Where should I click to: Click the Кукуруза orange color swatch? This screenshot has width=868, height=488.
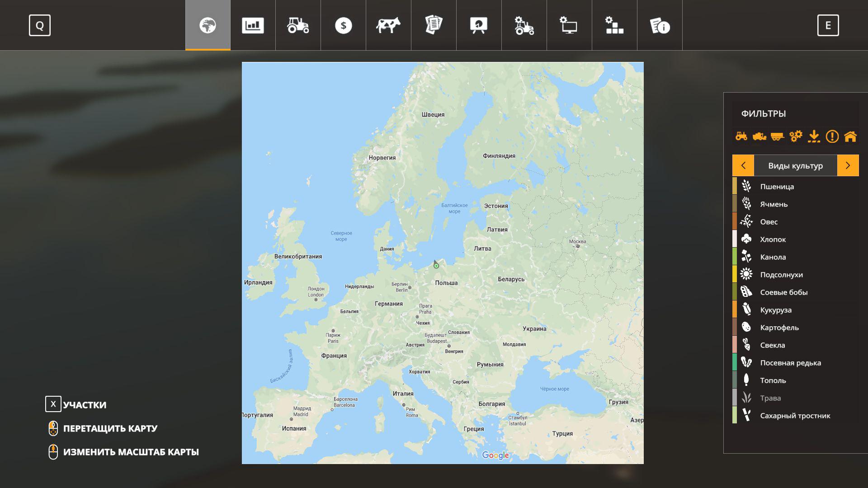(735, 310)
